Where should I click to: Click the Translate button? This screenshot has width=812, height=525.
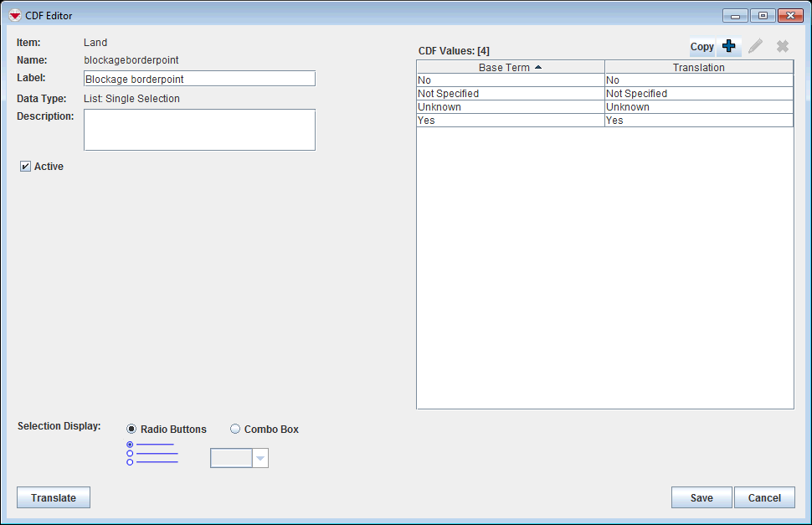[54, 498]
